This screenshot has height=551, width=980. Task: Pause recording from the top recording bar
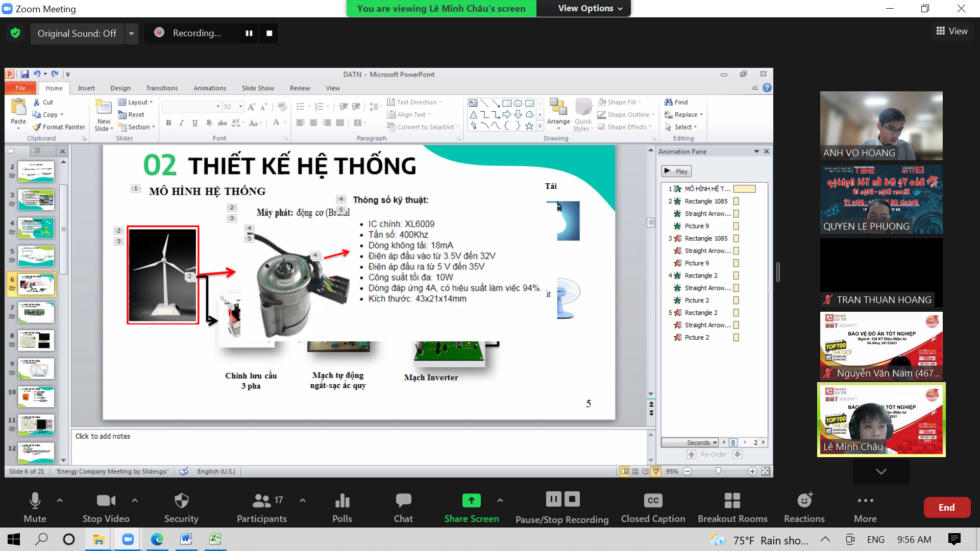coord(249,33)
